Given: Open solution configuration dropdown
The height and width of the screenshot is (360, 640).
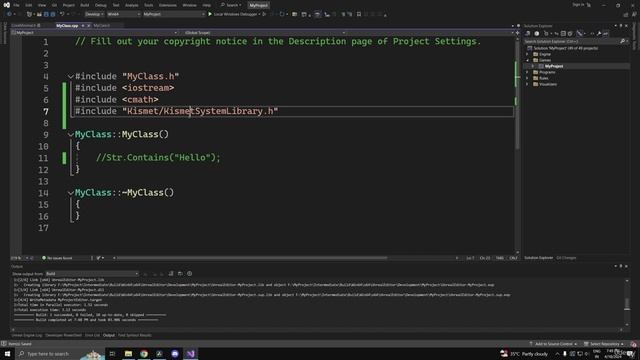Looking at the screenshot, I should [x=94, y=14].
